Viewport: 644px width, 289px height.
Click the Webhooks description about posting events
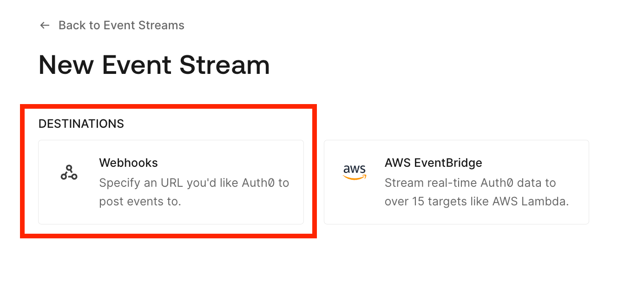194,192
